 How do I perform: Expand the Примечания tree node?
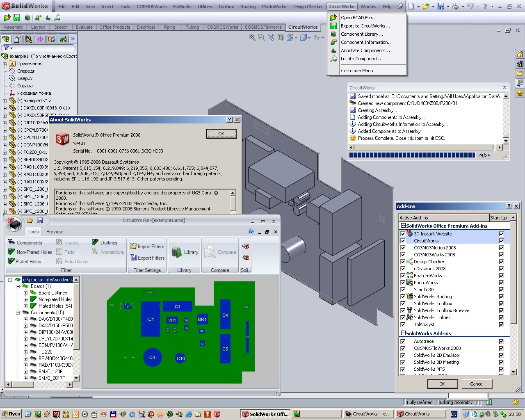coord(5,64)
